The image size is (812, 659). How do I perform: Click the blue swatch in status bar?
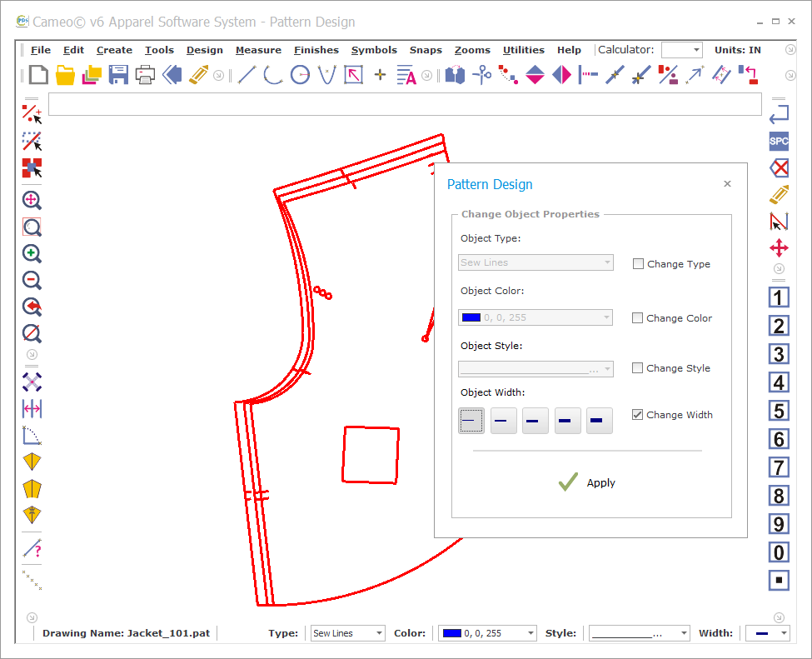[452, 633]
